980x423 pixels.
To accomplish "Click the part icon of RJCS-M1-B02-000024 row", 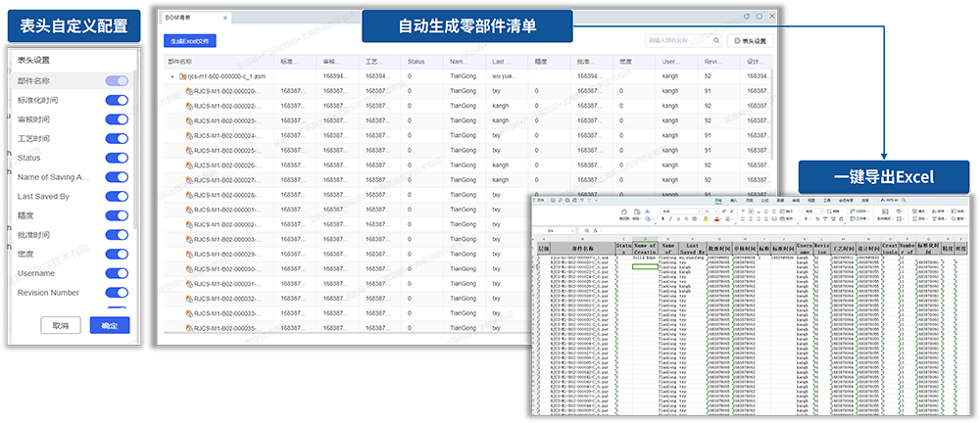I will click(189, 135).
